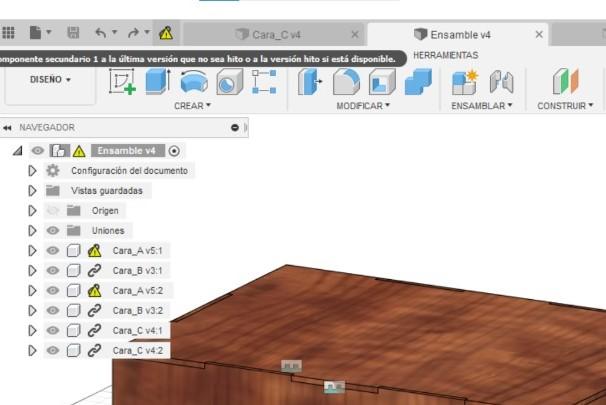Click the out-of-date icon on Cara_A v5:2
The image size is (606, 405).
click(94, 291)
